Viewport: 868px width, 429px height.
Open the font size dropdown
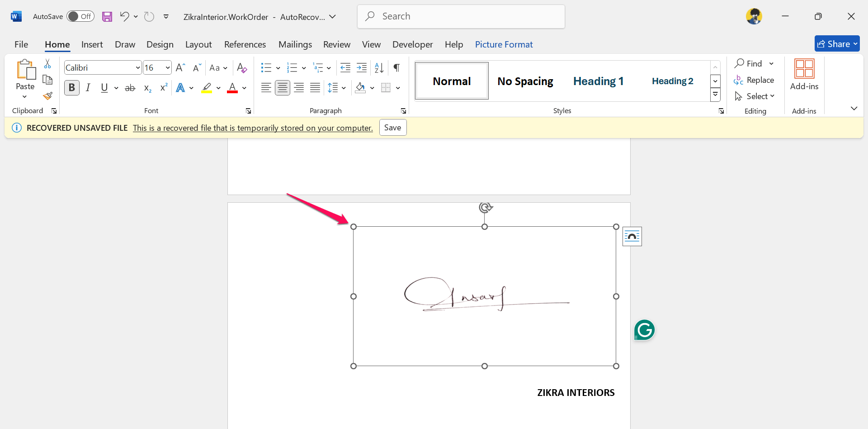click(x=168, y=68)
